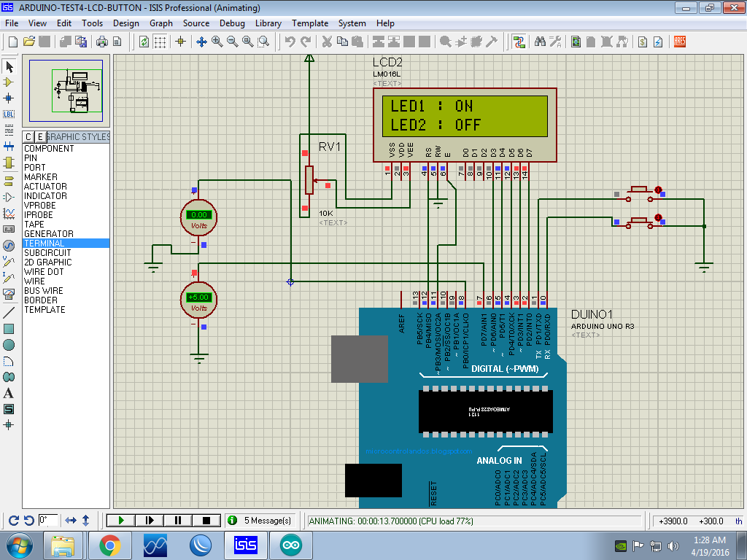Open Arduino IDE from the taskbar
Screen dimensions: 747x560
pos(291,545)
